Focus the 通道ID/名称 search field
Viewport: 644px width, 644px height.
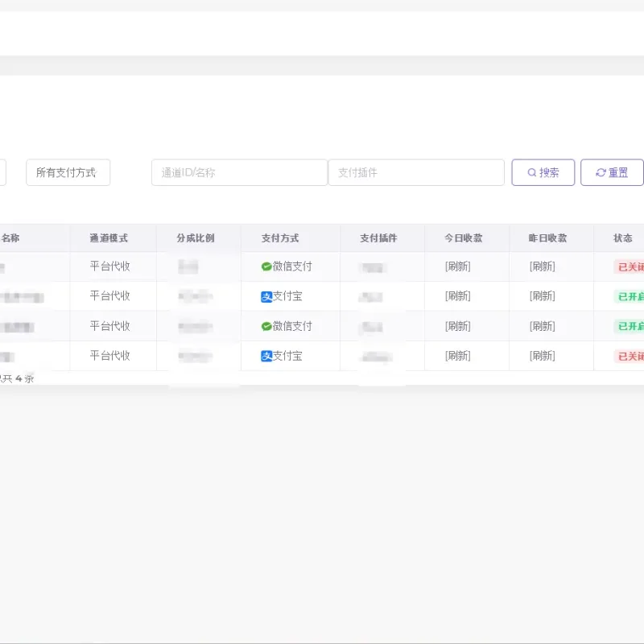pos(239,172)
